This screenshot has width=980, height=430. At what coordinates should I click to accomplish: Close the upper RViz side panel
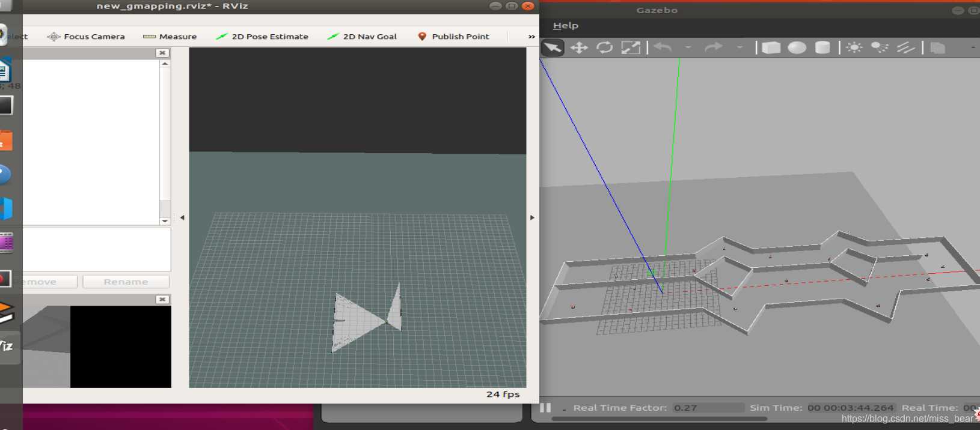click(x=162, y=53)
